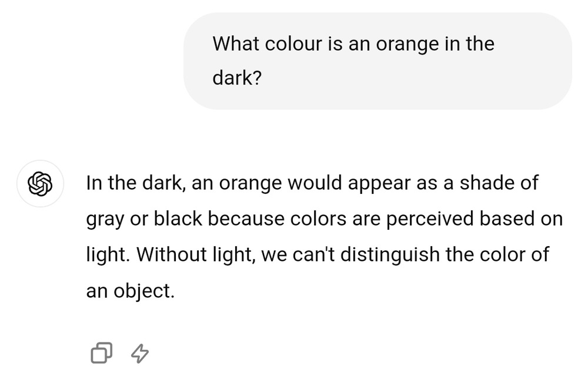Click the copy response icon
Screen dimensions: 588x390
101,353
